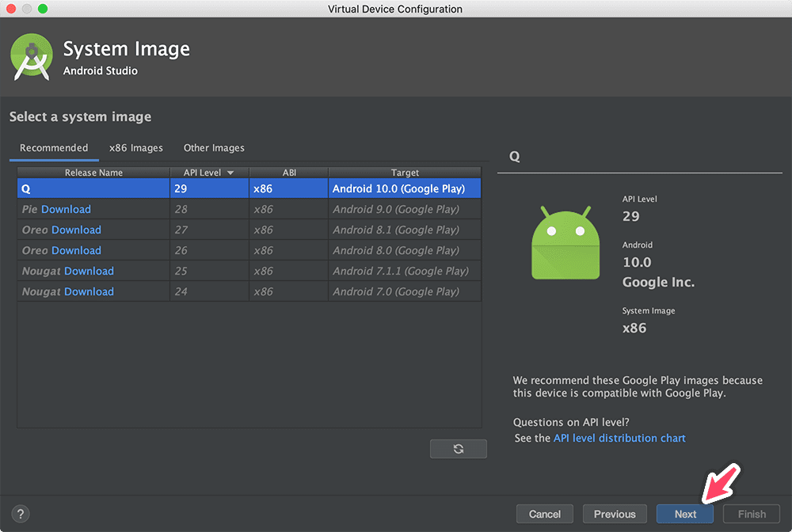This screenshot has width=792, height=532.
Task: Select the Android 9.0 (Google Play) cell
Action: pos(405,209)
